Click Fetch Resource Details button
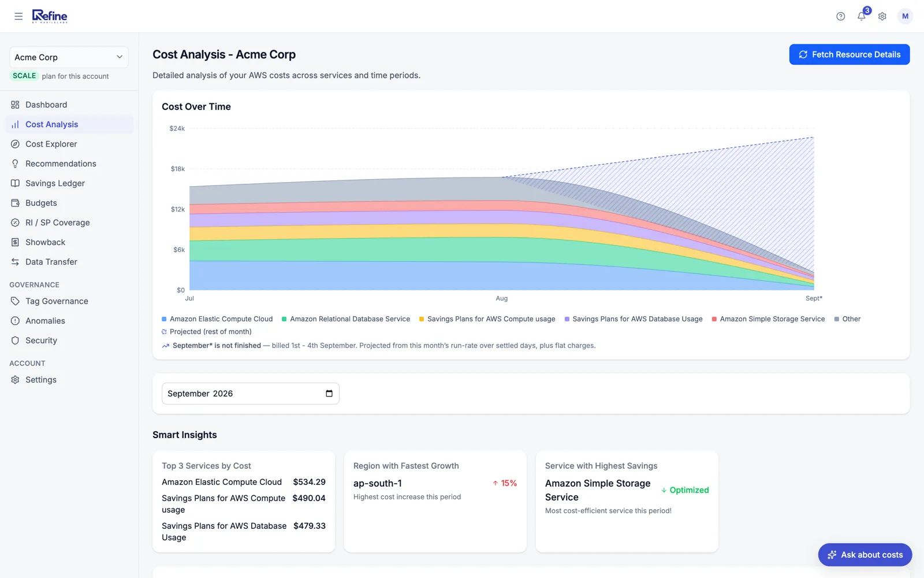This screenshot has width=924, height=578. 850,54
